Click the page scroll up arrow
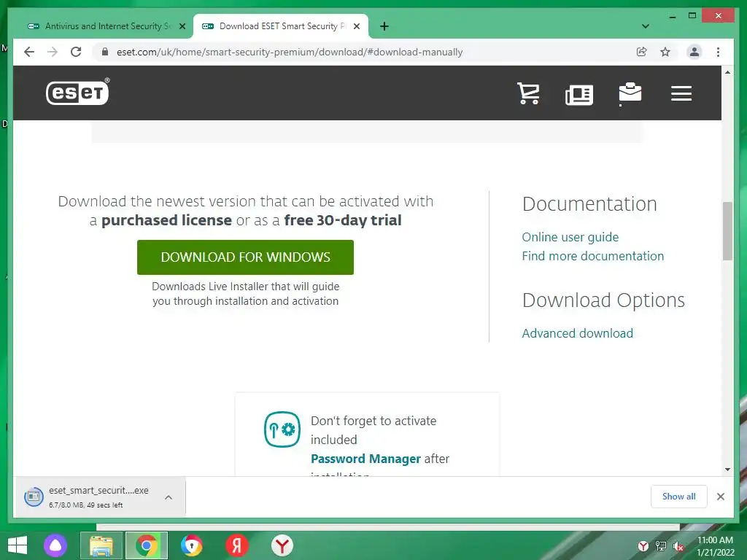 pos(727,72)
